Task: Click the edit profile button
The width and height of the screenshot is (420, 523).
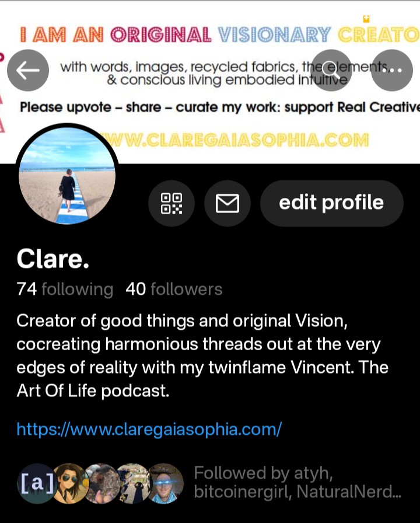Action: pos(332,203)
